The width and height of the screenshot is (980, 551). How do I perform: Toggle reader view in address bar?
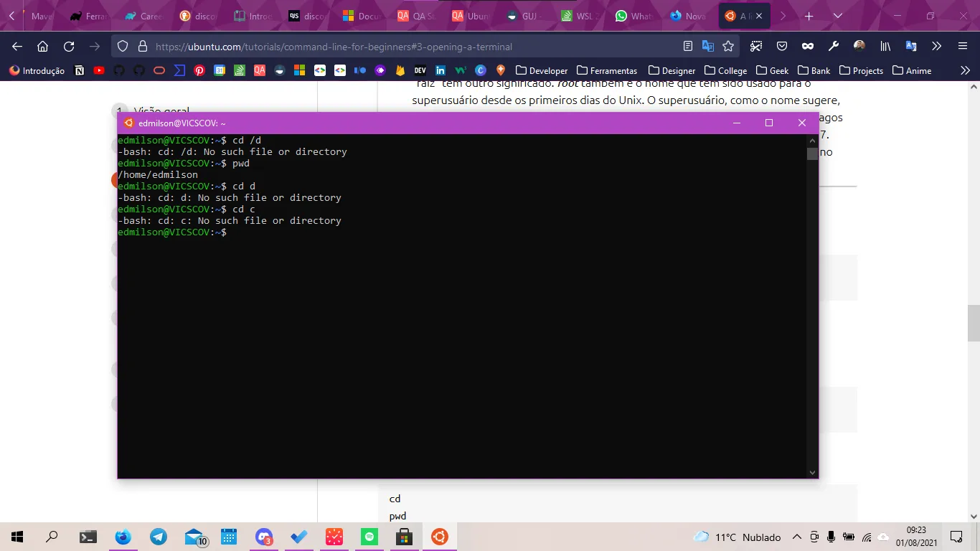pos(688,47)
